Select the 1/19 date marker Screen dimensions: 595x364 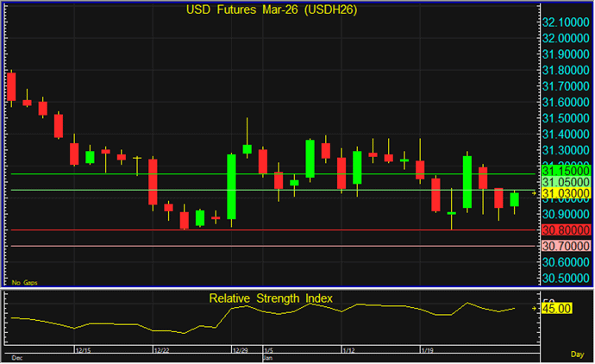tap(427, 350)
